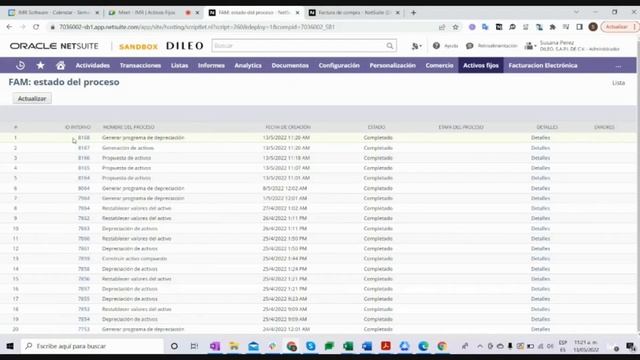Sort by the Nombre del proceso column header
Viewport: 640px width, 360px height.
(129, 127)
